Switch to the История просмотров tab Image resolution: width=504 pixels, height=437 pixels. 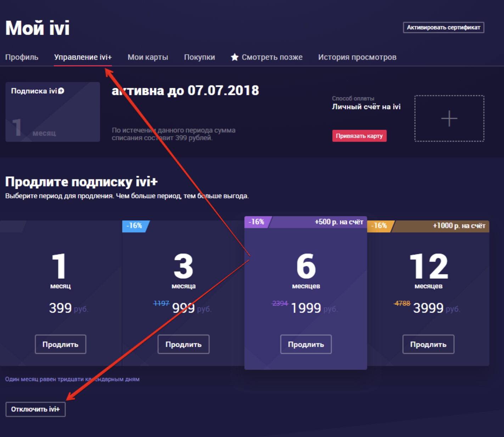(x=357, y=57)
